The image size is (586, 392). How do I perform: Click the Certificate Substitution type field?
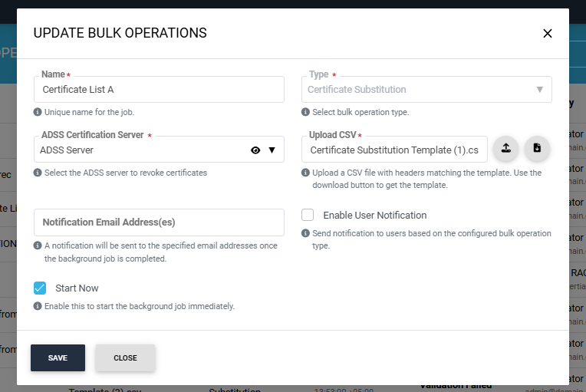point(414,90)
